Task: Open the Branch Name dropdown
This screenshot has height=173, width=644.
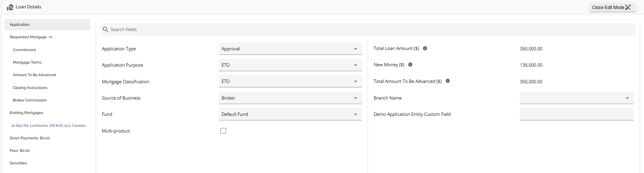Action: [577, 98]
